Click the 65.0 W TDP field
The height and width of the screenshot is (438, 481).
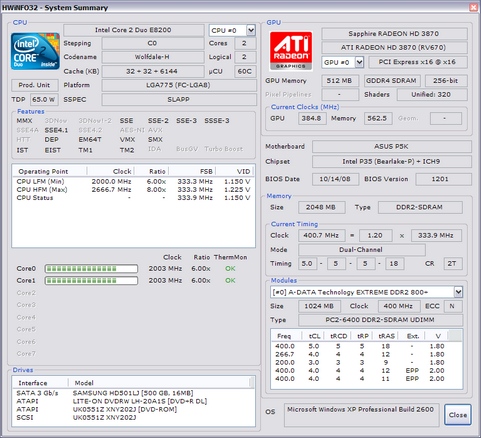click(x=44, y=99)
